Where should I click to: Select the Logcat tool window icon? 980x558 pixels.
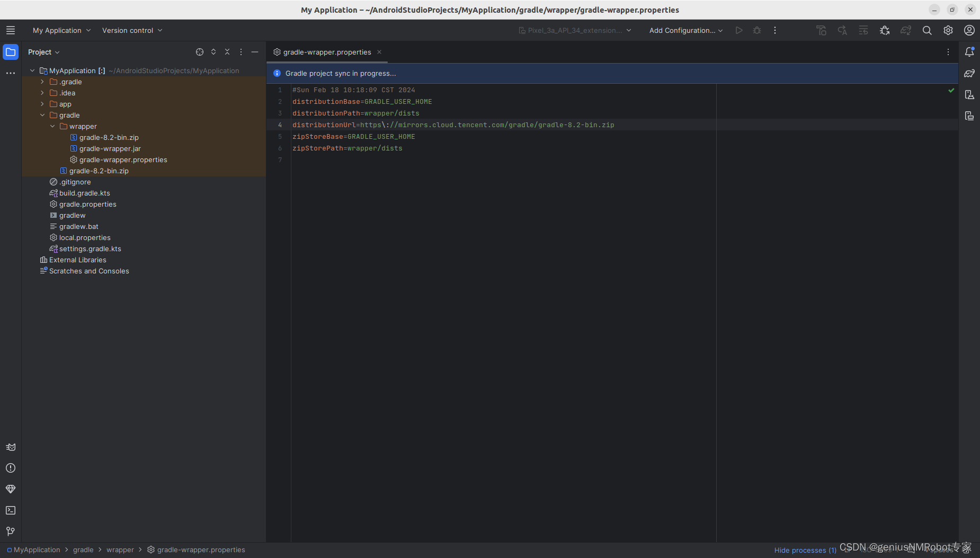click(x=11, y=447)
